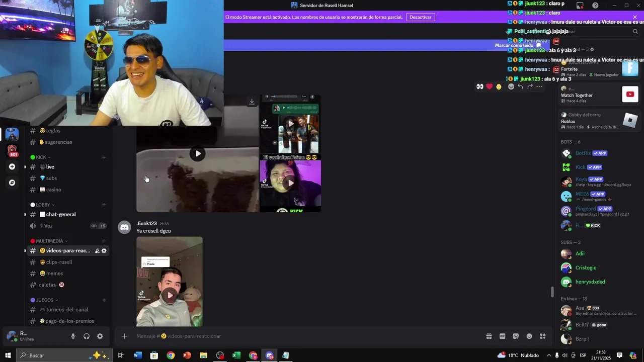
Task: Open Watch Together activity card
Action: point(599,94)
